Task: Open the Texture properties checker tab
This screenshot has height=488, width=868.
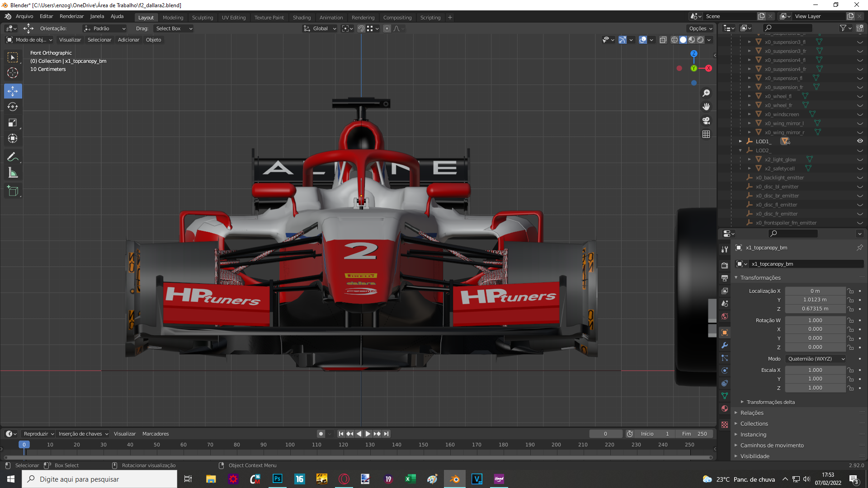Action: (725, 425)
